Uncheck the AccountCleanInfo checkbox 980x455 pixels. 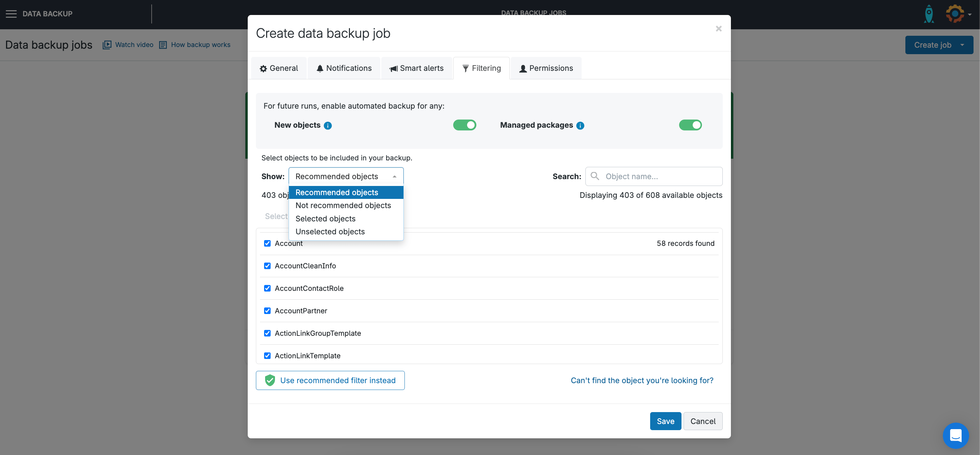coord(267,266)
